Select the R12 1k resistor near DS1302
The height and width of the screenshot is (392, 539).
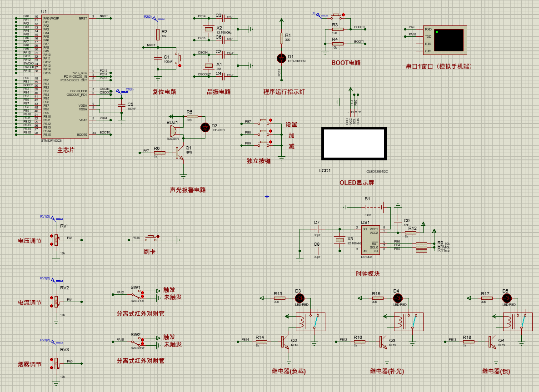click(x=410, y=233)
